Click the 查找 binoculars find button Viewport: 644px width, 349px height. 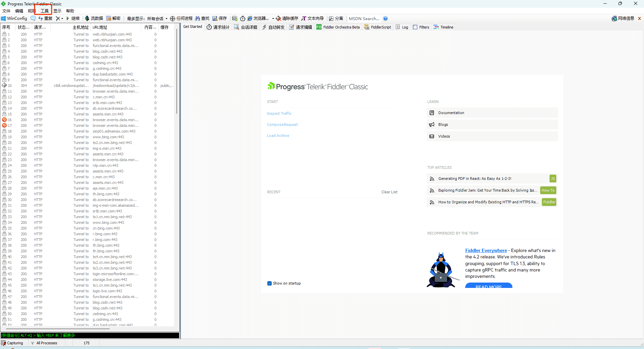202,18
